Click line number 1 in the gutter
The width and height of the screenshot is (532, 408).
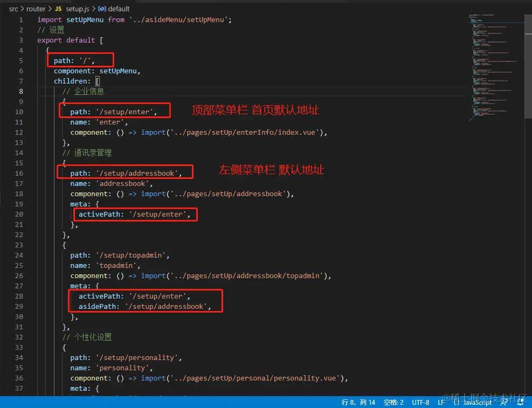tap(21, 19)
